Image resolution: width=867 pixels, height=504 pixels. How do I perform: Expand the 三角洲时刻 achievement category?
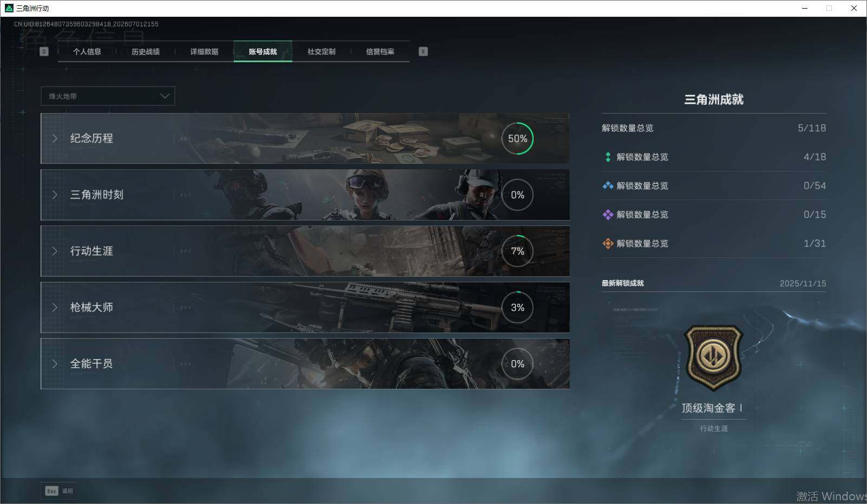coord(305,195)
